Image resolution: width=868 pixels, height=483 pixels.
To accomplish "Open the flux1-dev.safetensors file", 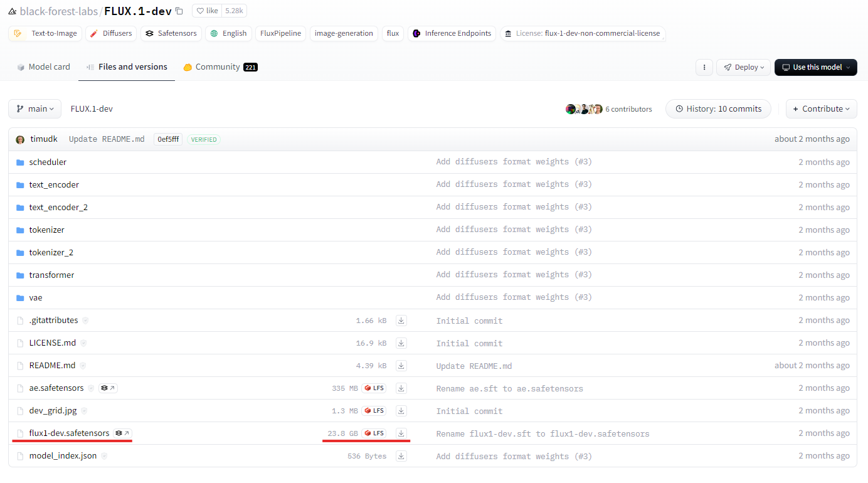I will tap(69, 433).
